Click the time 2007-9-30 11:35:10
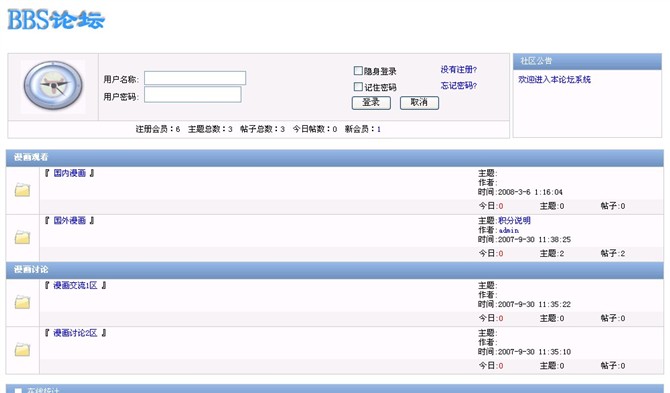 [535, 352]
